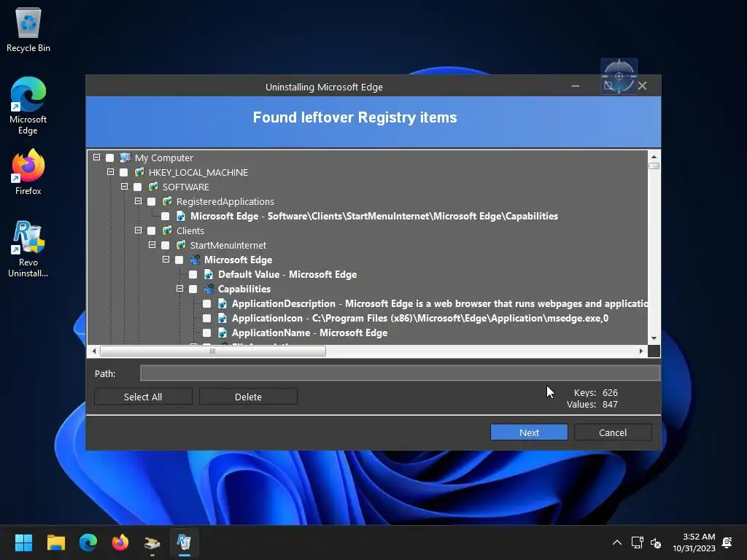The image size is (747, 560).
Task: Collapse the StartMenuInternet node
Action: [152, 245]
